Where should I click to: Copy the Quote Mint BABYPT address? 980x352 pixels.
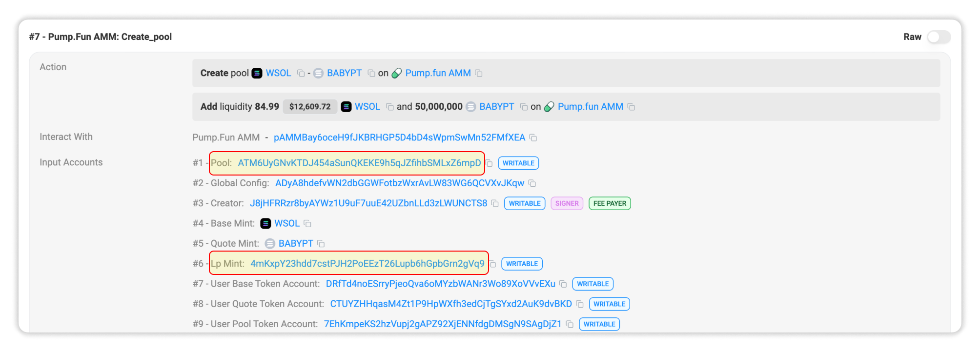click(321, 244)
